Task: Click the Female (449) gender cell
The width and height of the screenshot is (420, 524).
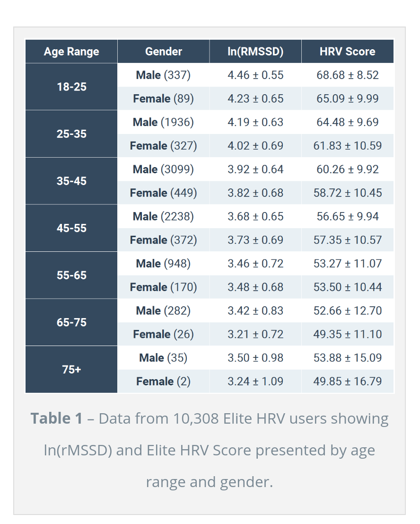Action: pyautogui.click(x=163, y=193)
